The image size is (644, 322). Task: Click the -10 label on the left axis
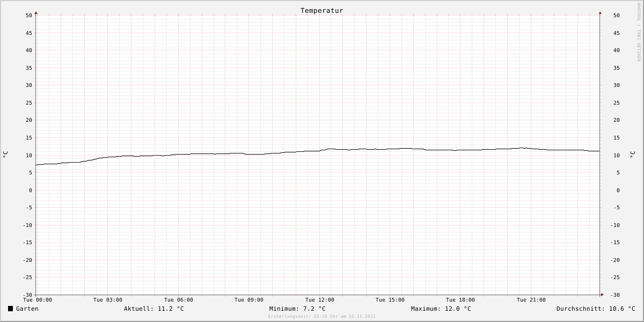pyautogui.click(x=27, y=225)
